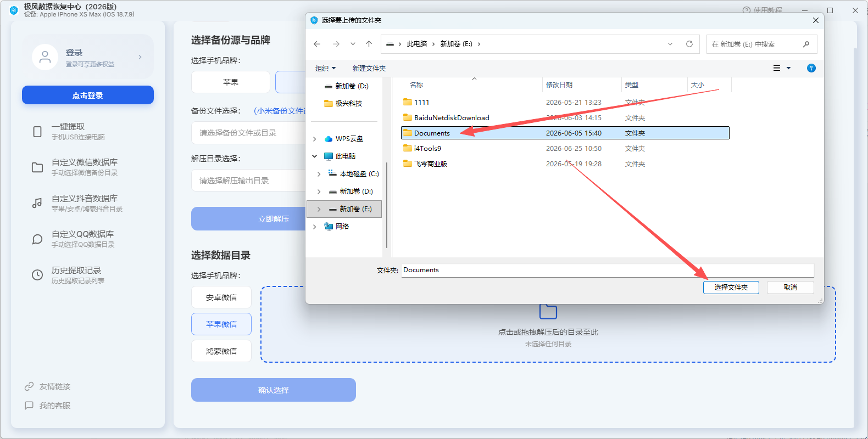The height and width of the screenshot is (439, 868).
Task: Open 历史提取记录 clock item
Action: point(88,275)
